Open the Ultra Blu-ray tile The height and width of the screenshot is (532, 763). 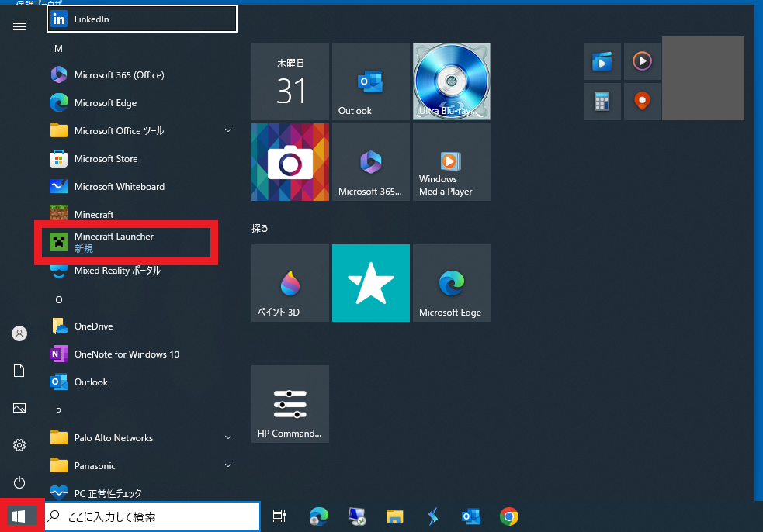click(452, 81)
